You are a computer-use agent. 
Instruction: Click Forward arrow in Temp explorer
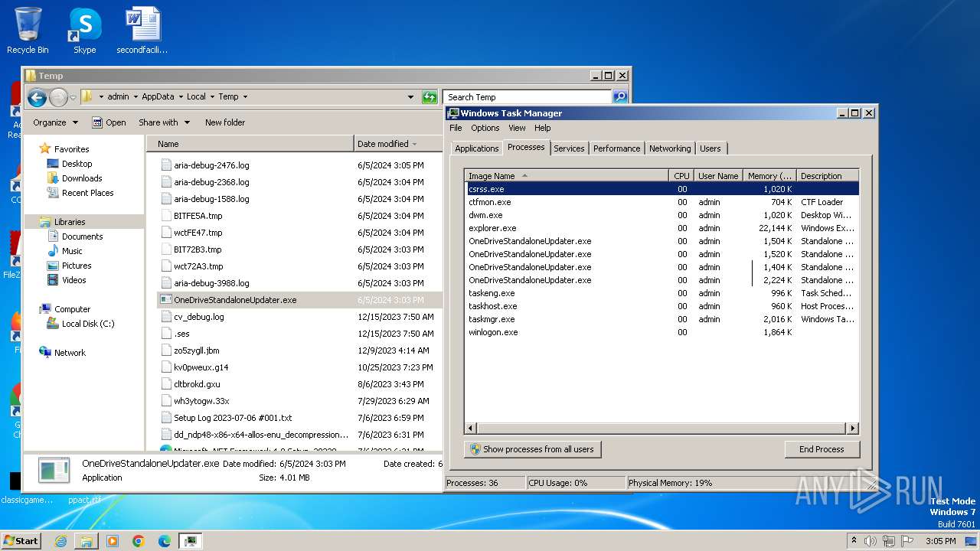58,97
